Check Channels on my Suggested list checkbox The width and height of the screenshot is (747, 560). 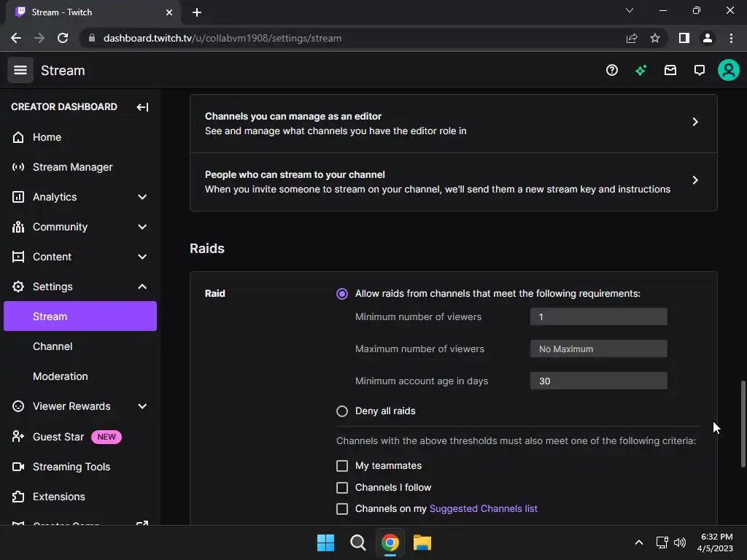tap(342, 508)
